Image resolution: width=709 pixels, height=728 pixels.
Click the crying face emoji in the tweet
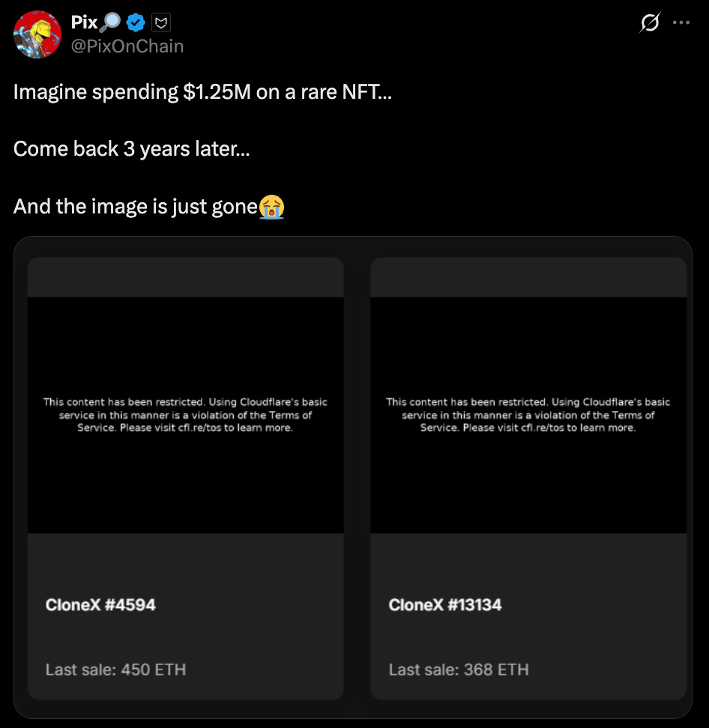tap(271, 206)
